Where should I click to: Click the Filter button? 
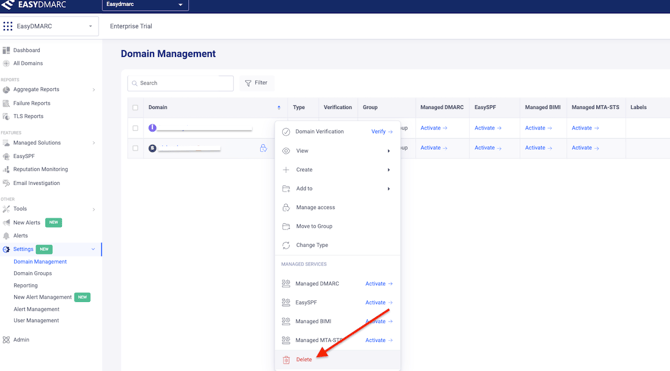tap(256, 83)
